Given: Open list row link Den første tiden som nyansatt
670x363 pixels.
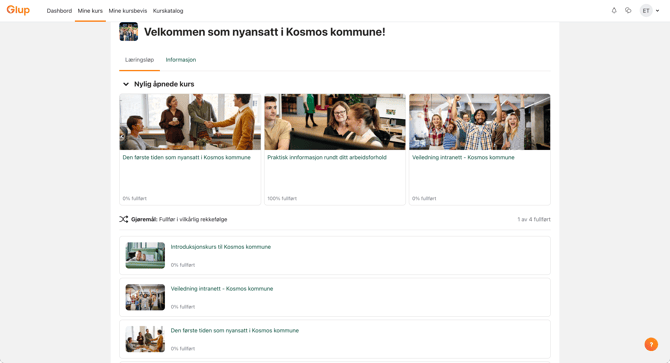Looking at the screenshot, I should (x=235, y=331).
